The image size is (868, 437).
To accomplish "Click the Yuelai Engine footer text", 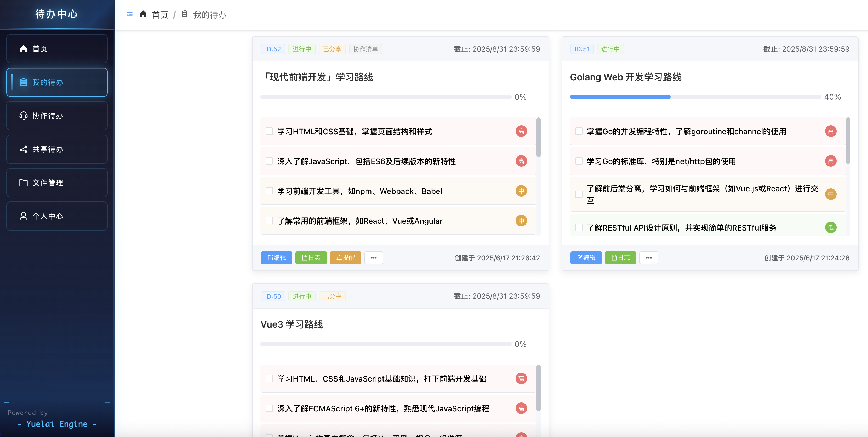I will pyautogui.click(x=57, y=424).
